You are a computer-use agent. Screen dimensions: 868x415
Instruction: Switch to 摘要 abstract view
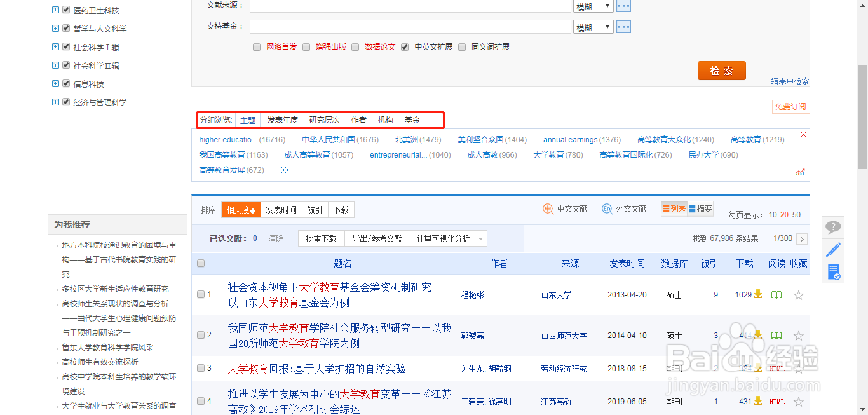pos(700,208)
